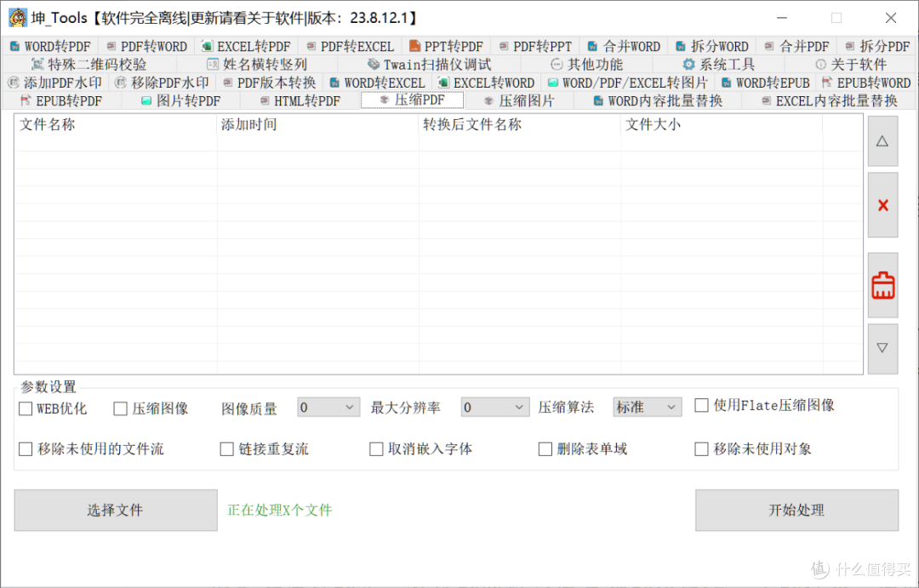Open the PDF转PPT tab

tap(535, 46)
